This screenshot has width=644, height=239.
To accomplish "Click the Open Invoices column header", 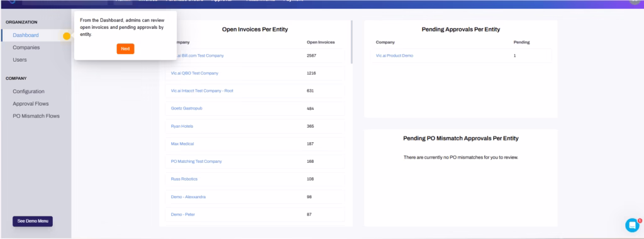I will [321, 42].
